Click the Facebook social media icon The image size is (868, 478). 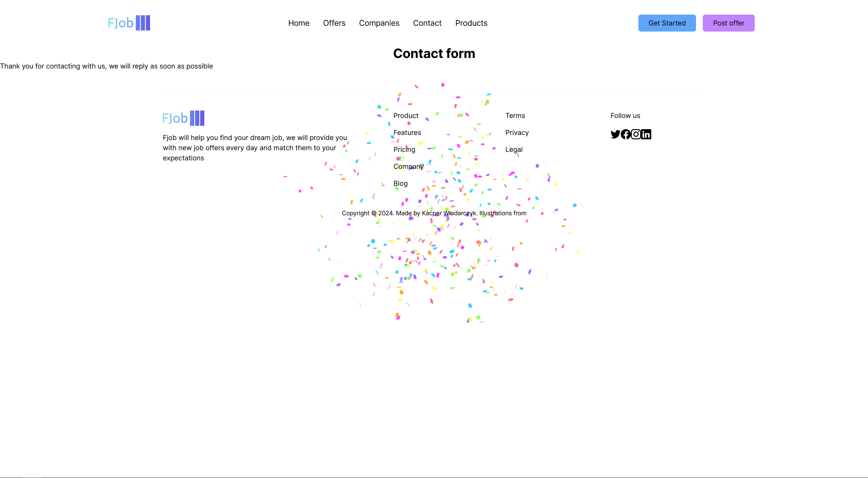tap(625, 134)
